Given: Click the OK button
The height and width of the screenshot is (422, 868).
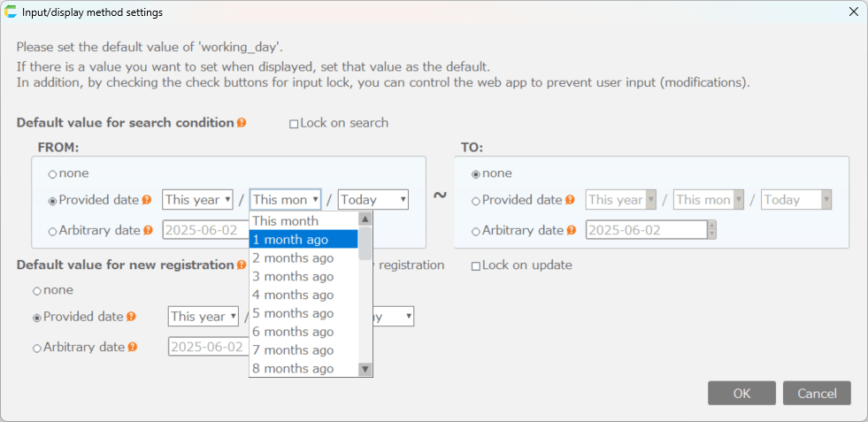Looking at the screenshot, I should [741, 393].
